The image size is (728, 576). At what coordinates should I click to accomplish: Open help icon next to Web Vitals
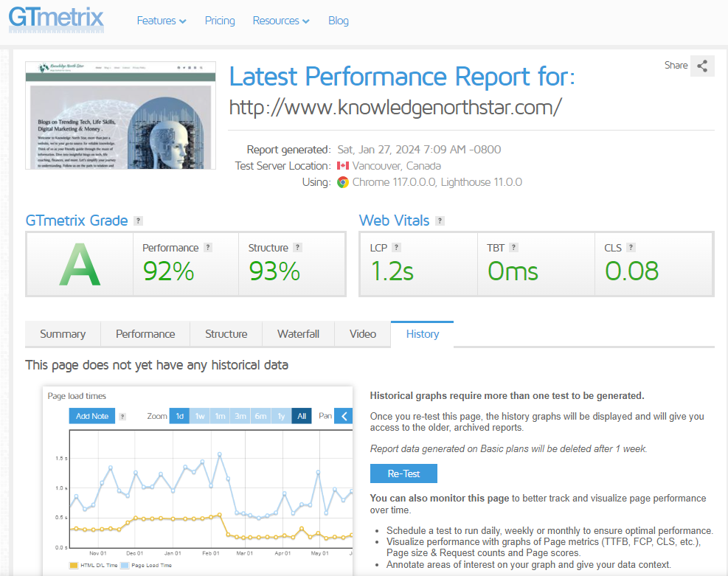click(440, 221)
